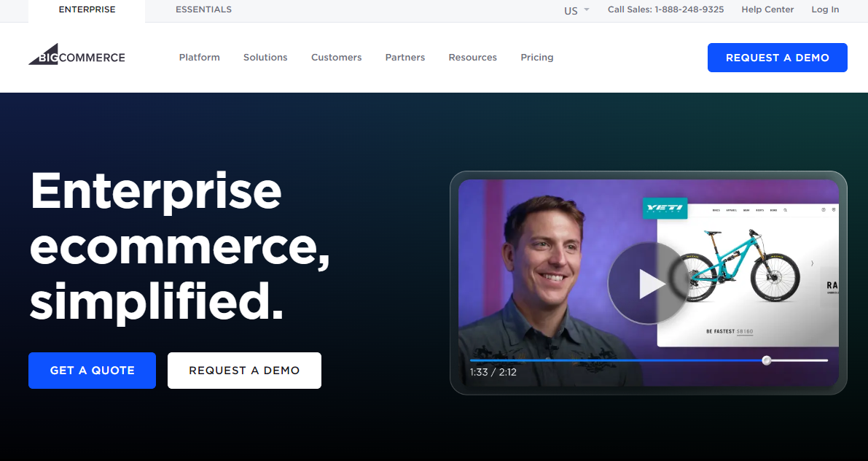Click the Get a Quote button

[92, 370]
